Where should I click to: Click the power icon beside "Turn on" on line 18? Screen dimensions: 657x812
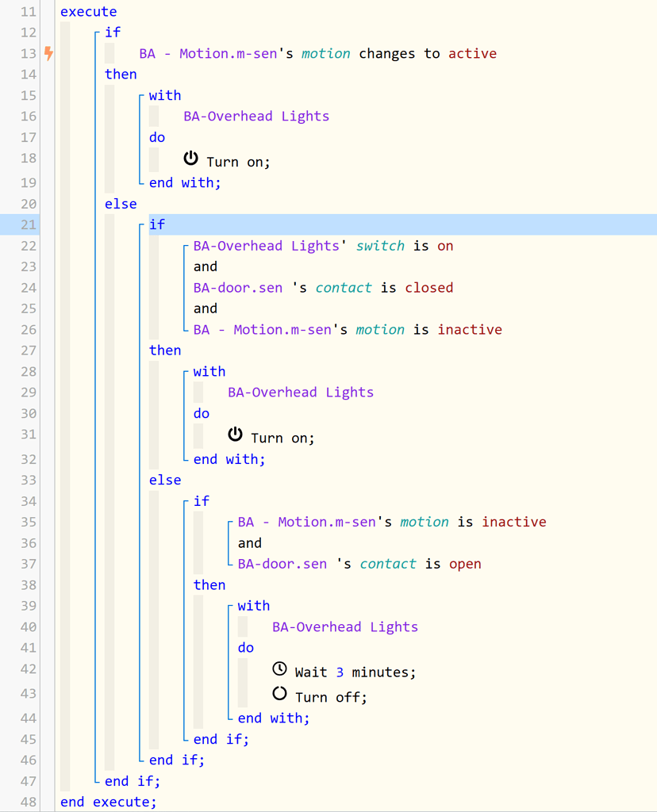[190, 158]
